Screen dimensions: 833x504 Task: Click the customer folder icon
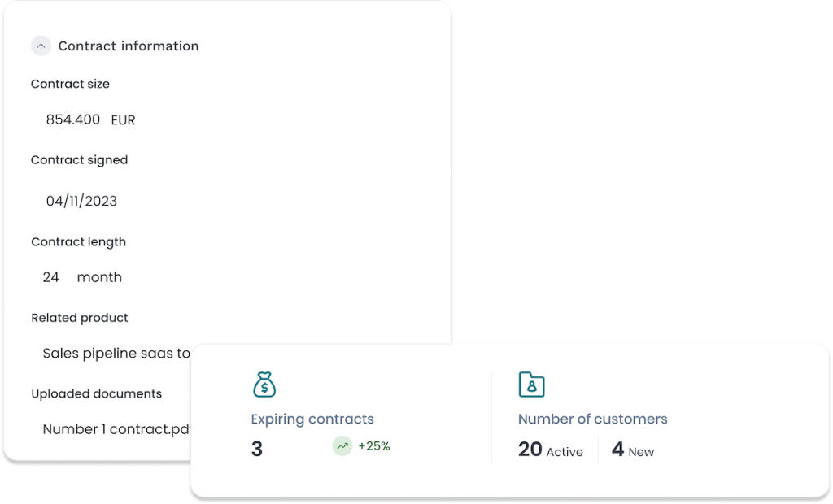(x=531, y=385)
